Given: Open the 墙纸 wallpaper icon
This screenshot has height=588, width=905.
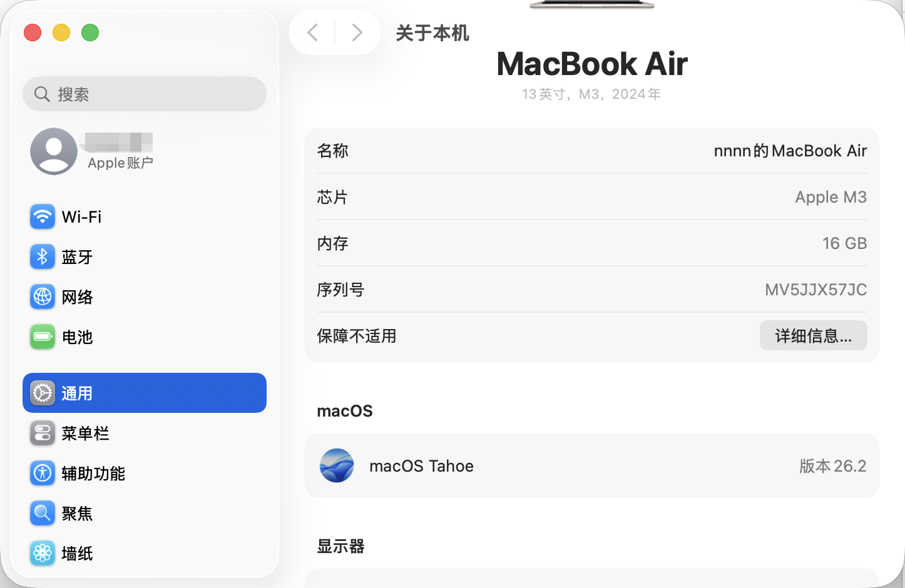Looking at the screenshot, I should pos(43,554).
